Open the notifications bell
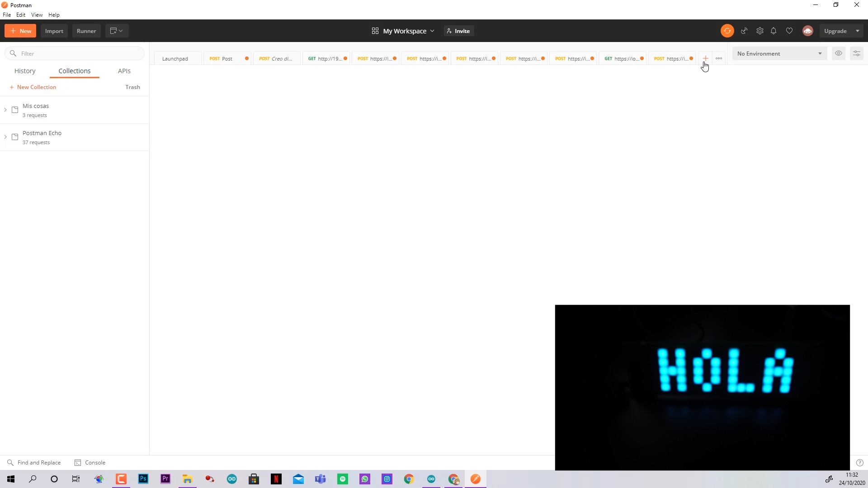 [x=774, y=31]
